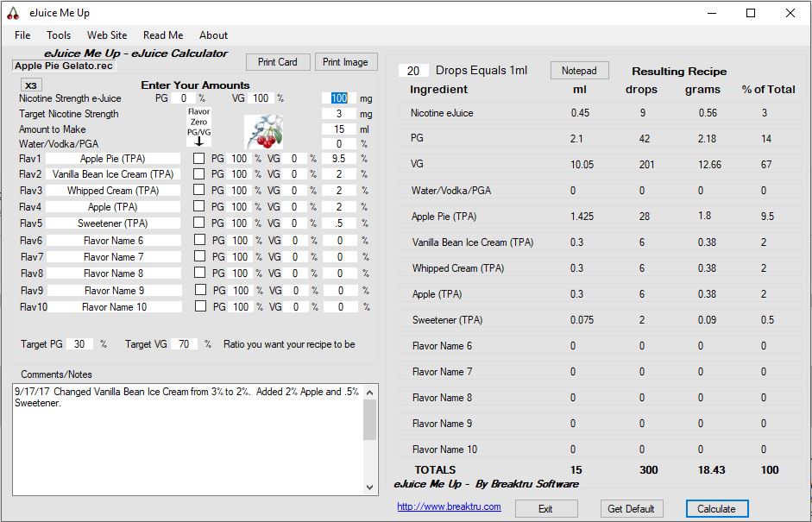Click the nicotine base PG percent field
The image size is (812, 522).
[x=183, y=98]
